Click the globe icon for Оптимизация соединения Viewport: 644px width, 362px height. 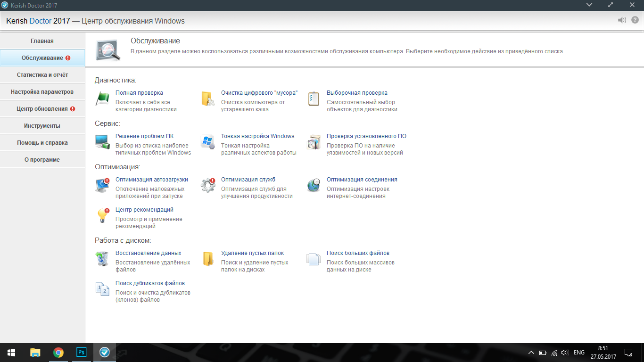point(314,185)
